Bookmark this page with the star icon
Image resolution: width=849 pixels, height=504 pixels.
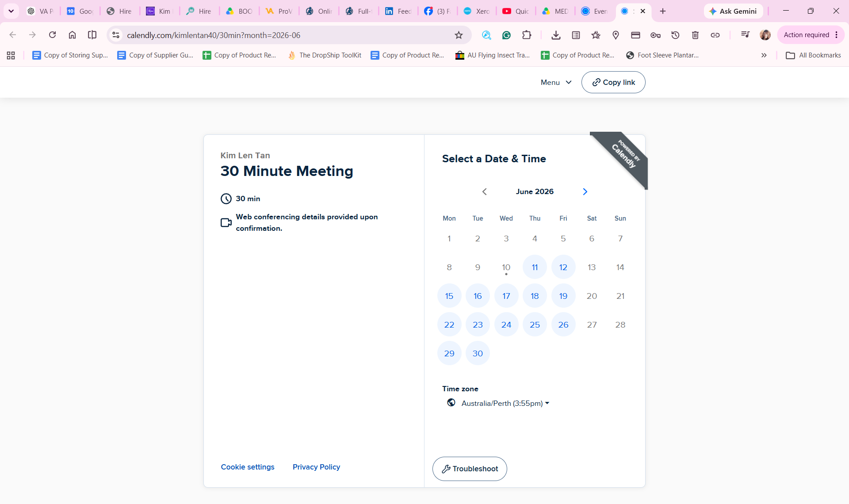click(x=459, y=35)
